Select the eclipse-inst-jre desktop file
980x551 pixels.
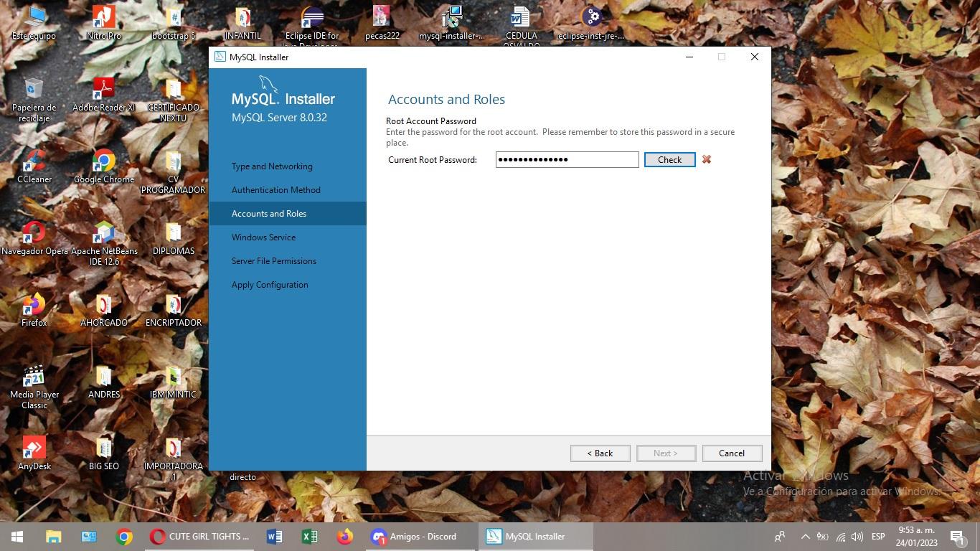click(590, 23)
